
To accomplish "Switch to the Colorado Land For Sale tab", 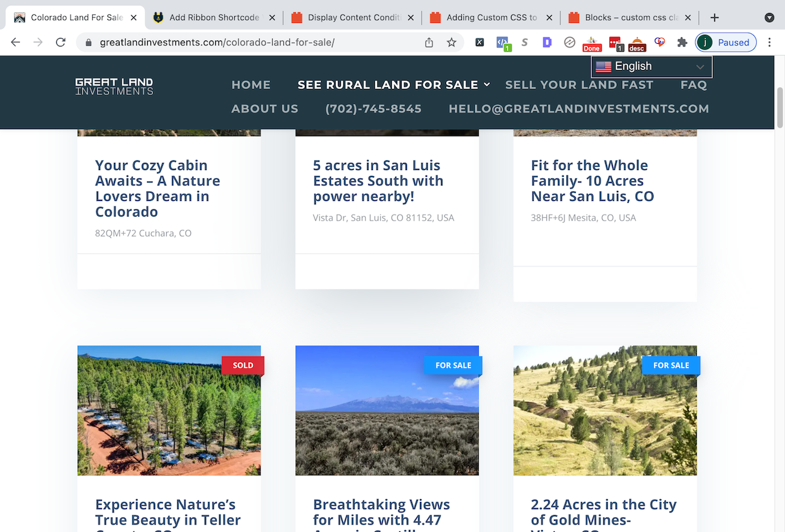I will (75, 18).
